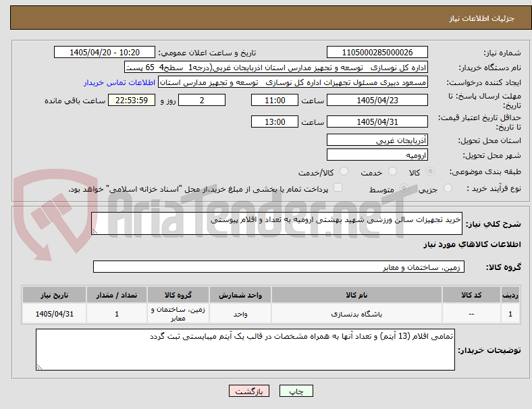Click the ردیف column header
Image resolution: width=532 pixels, height=409 pixels.
pos(510,295)
